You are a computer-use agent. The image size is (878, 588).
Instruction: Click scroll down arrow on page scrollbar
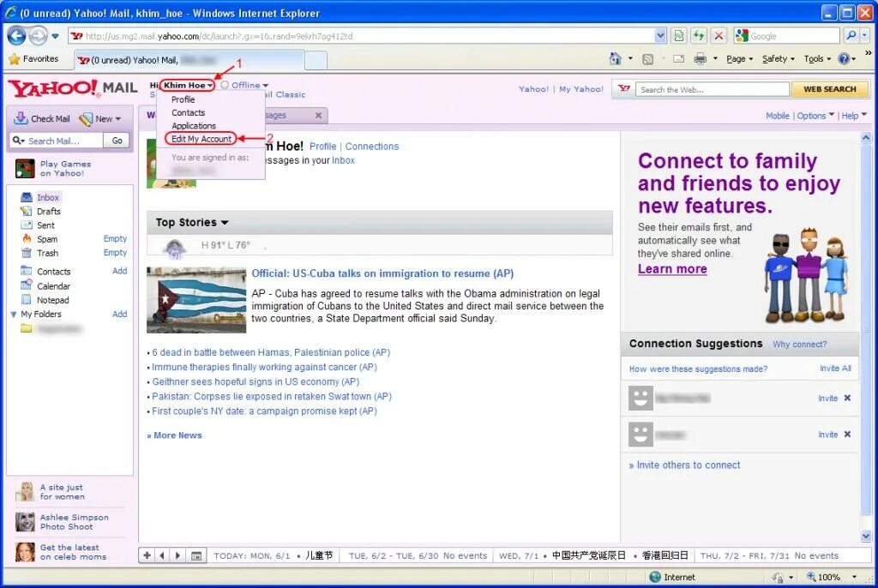click(866, 536)
